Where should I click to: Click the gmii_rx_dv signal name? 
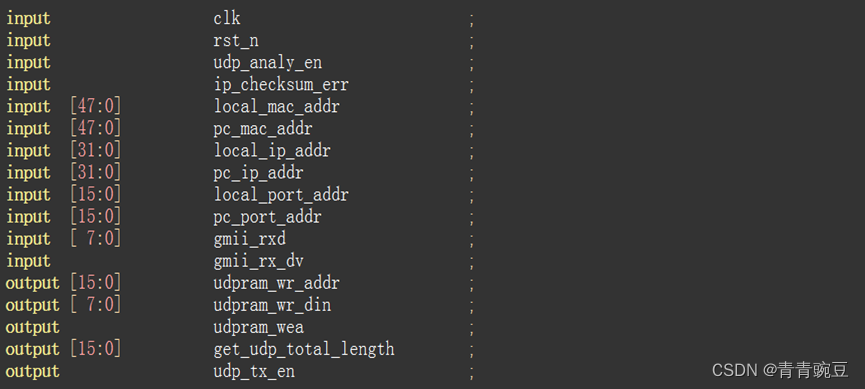[x=258, y=261]
